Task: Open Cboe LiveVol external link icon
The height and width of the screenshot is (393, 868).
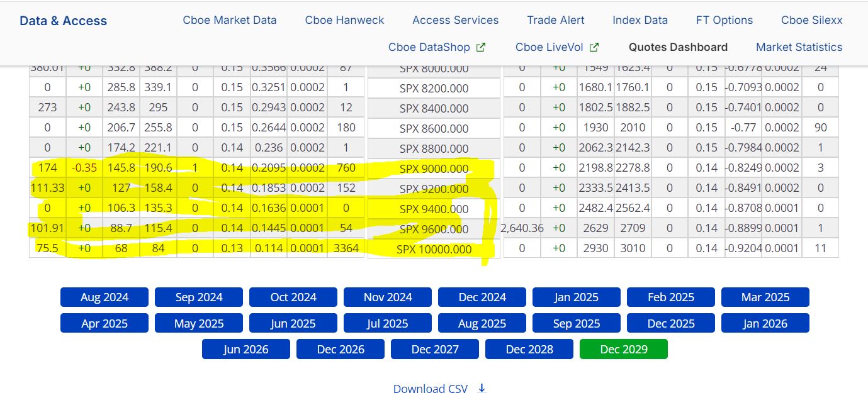Action: click(594, 47)
